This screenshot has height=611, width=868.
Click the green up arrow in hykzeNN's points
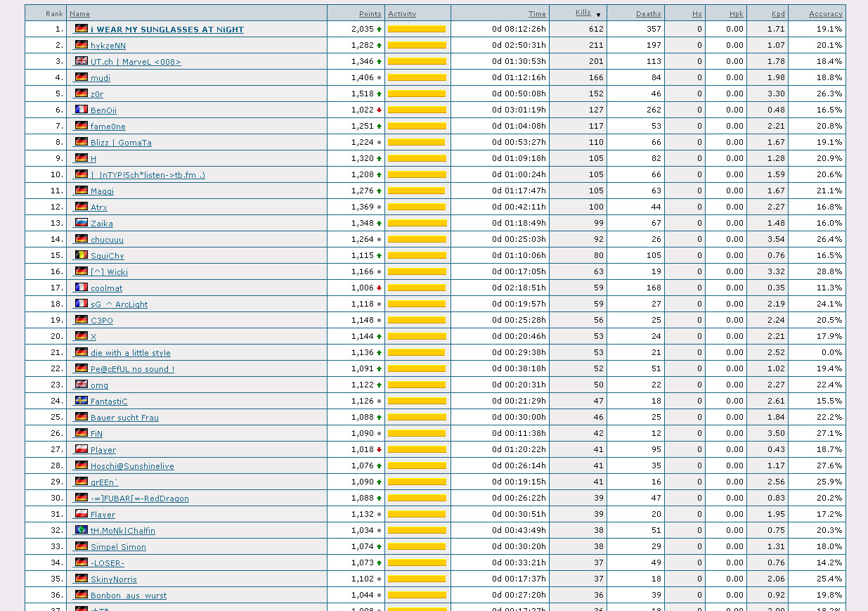(379, 46)
